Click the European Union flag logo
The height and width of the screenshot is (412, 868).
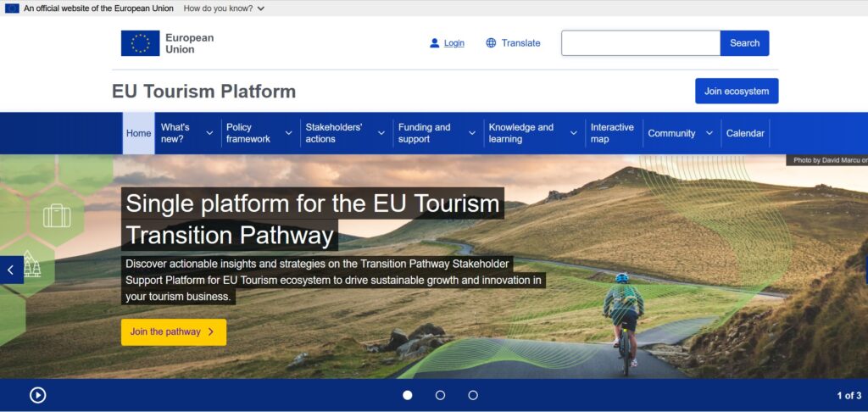(x=140, y=43)
